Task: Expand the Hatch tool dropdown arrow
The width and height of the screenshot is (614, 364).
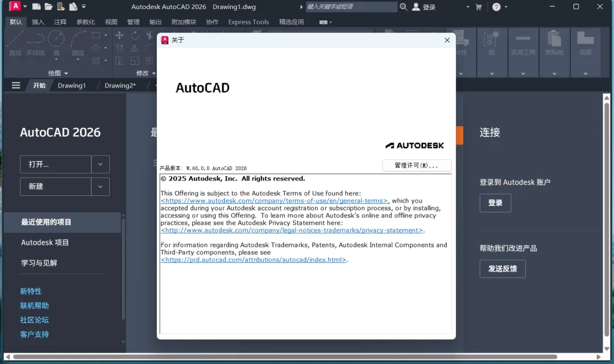Action: pyautogui.click(x=105, y=61)
